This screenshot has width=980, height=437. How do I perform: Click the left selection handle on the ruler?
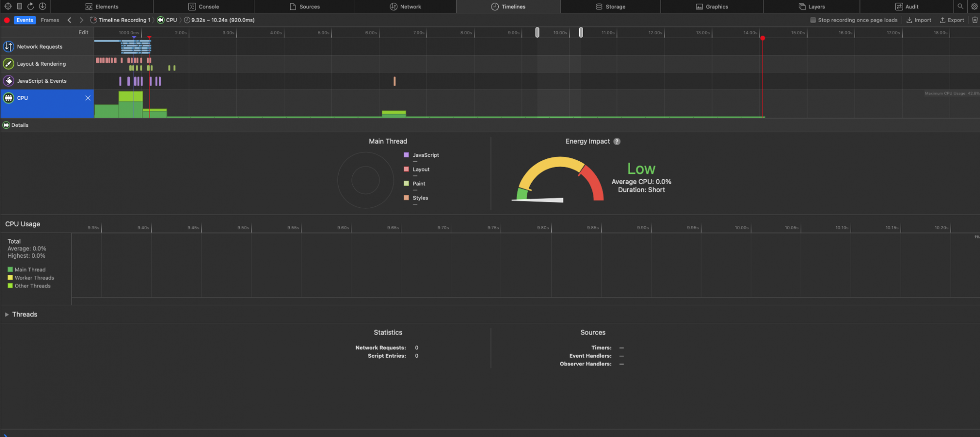tap(537, 32)
